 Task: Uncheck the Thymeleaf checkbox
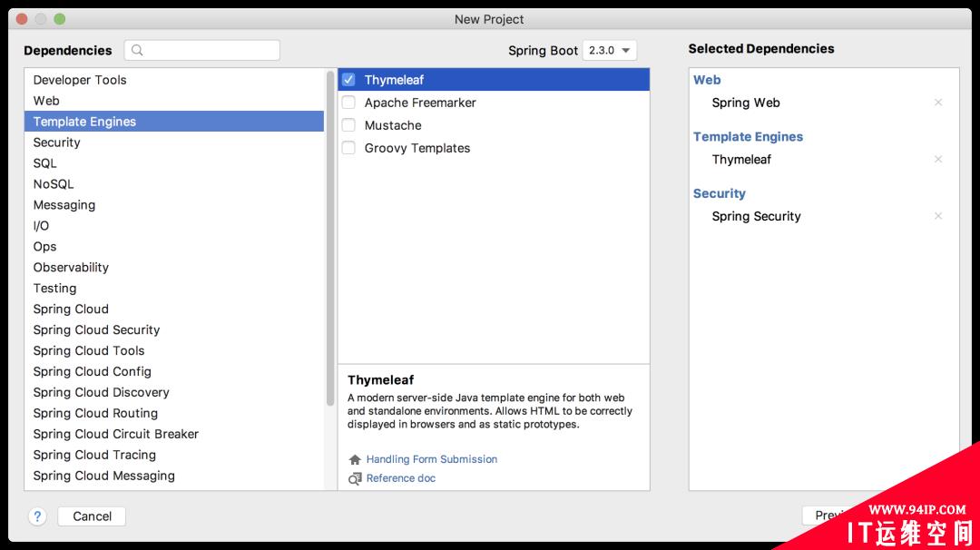click(x=348, y=80)
